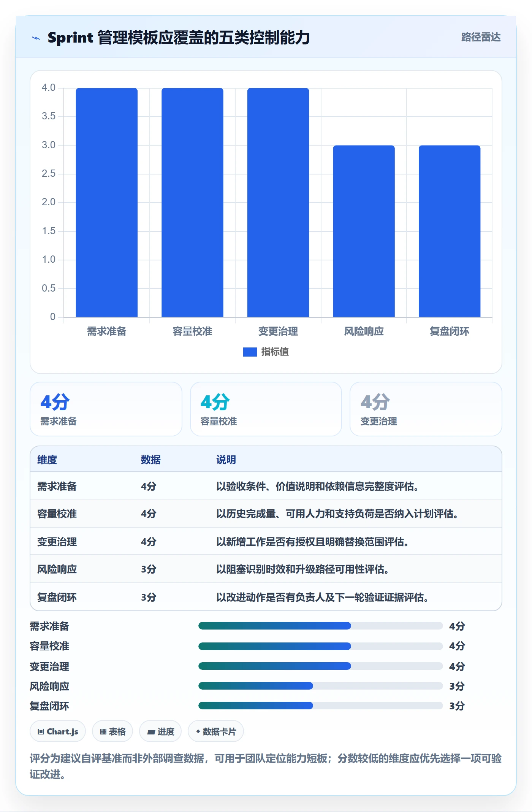
Task: Click the 变更治理 description cell
Action: [312, 542]
